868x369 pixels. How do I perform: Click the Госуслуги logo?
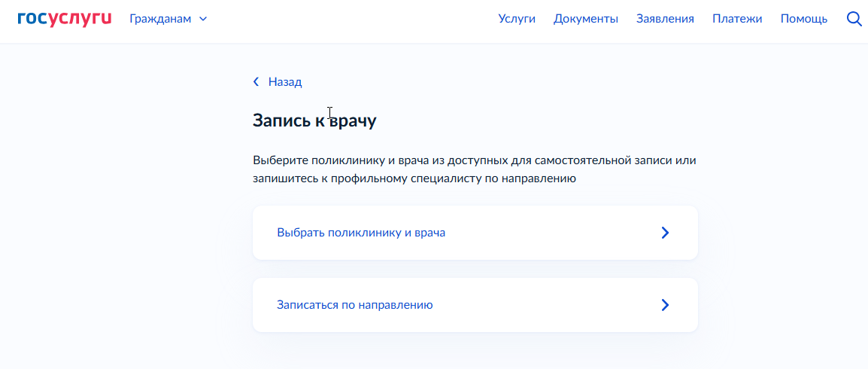click(x=64, y=18)
